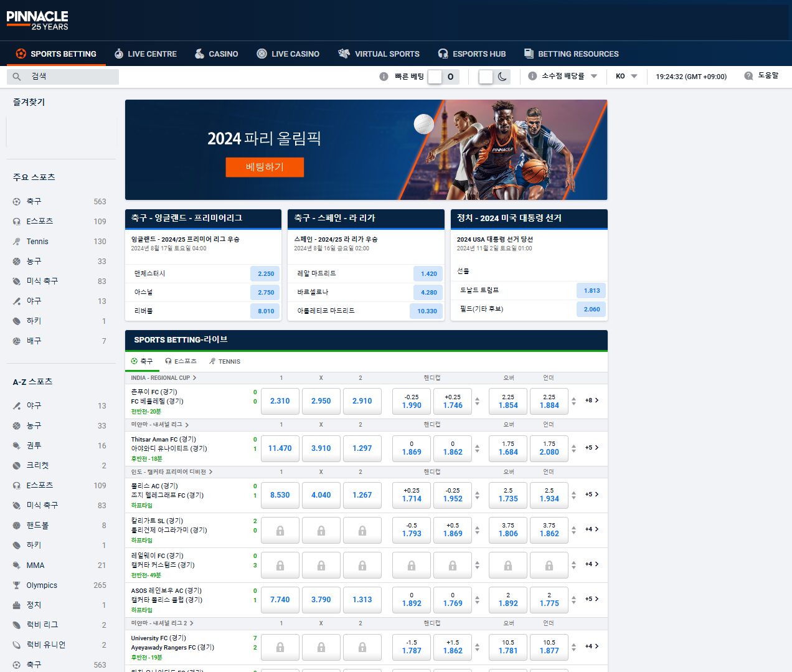Viewport: 792px width, 672px height.
Task: Click the search magnifier icon
Action: 17,77
